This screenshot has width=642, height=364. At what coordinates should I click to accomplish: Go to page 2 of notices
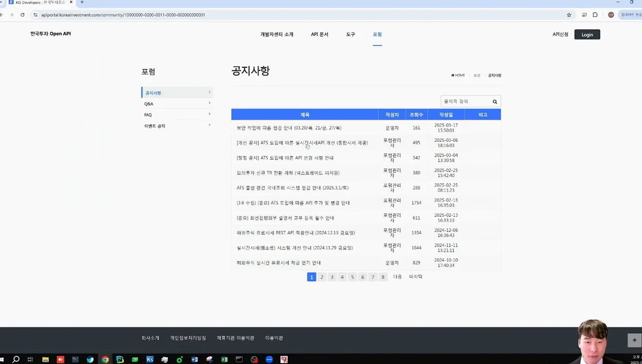click(322, 277)
